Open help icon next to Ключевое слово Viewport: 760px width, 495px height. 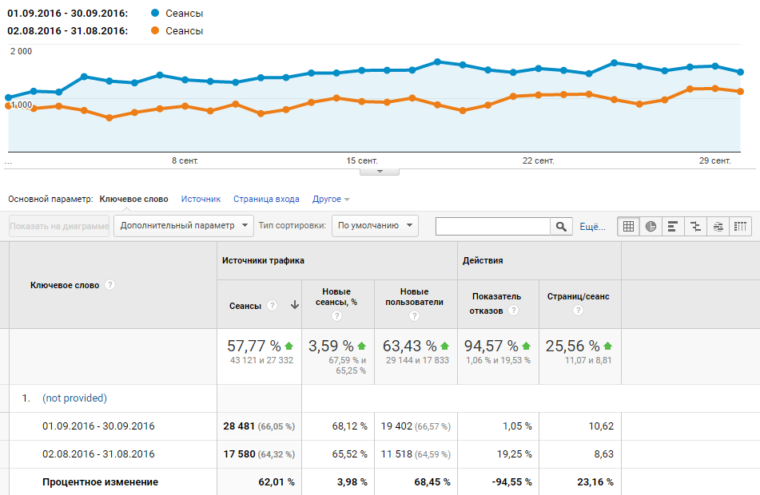coord(110,285)
